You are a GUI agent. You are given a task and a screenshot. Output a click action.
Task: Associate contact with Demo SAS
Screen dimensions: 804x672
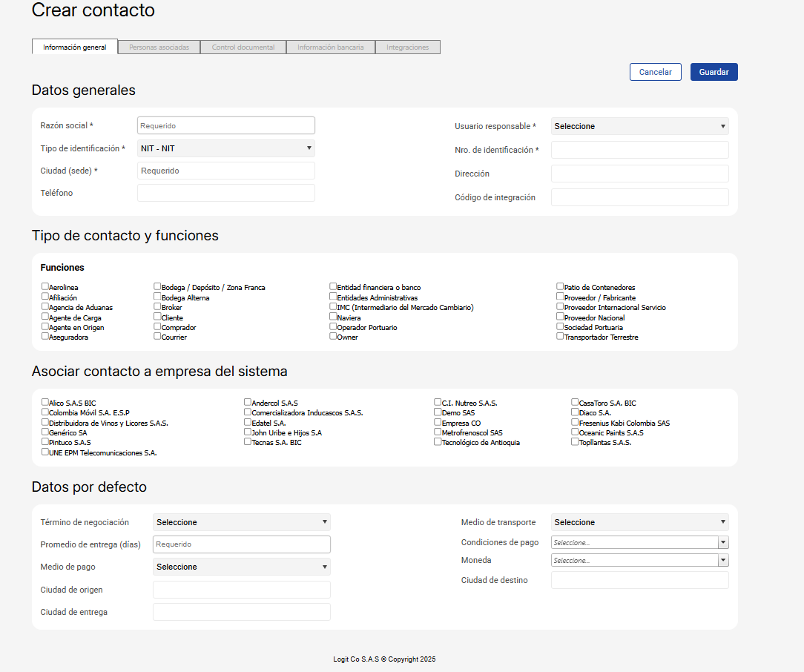coord(438,412)
